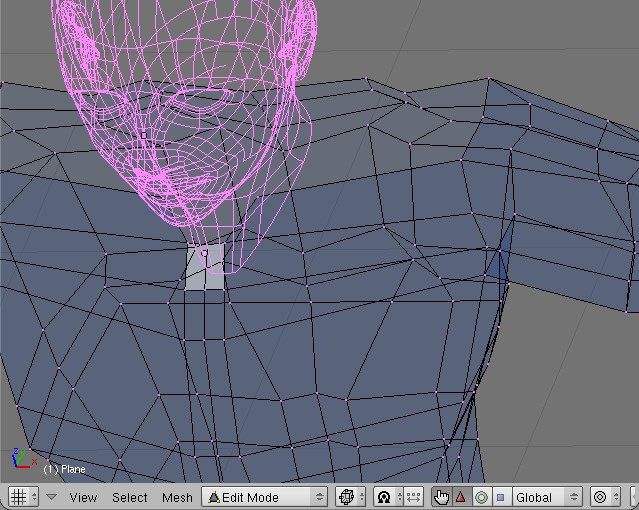Enable the scale manipulator blue square
This screenshot has width=639, height=510.
(x=501, y=497)
